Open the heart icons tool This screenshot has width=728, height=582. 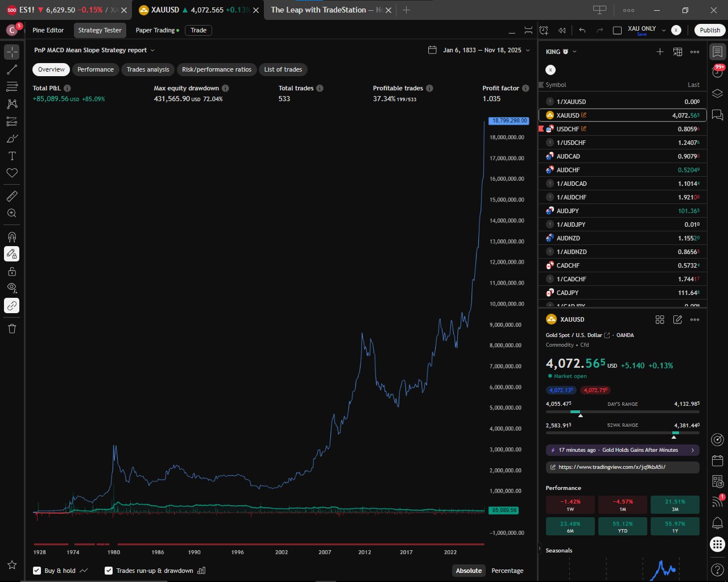click(12, 173)
